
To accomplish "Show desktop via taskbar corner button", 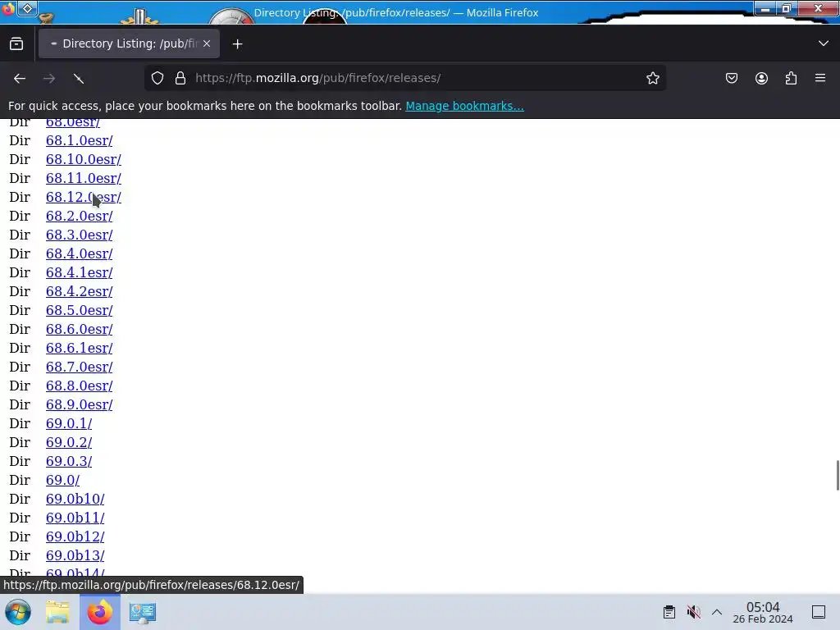I will pyautogui.click(x=818, y=612).
